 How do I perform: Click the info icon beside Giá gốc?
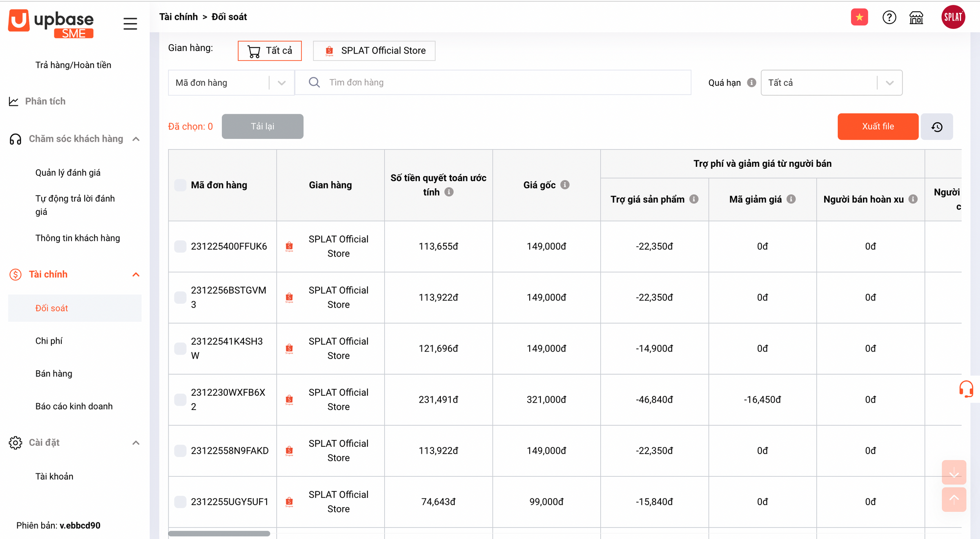(565, 185)
